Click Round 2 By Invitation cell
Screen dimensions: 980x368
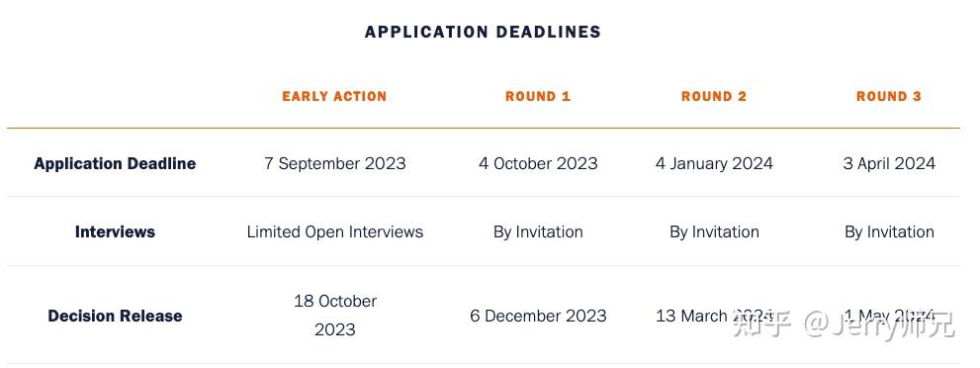(714, 231)
